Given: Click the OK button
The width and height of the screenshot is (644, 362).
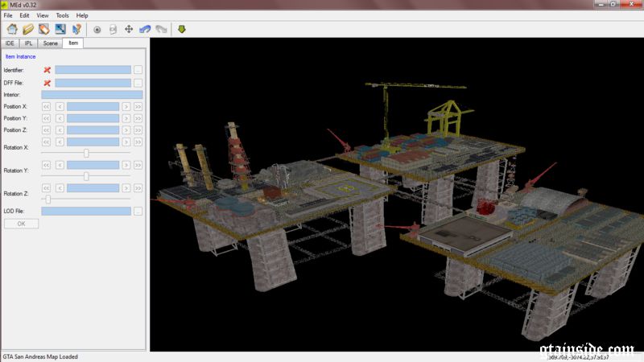Looking at the screenshot, I should [x=22, y=224].
